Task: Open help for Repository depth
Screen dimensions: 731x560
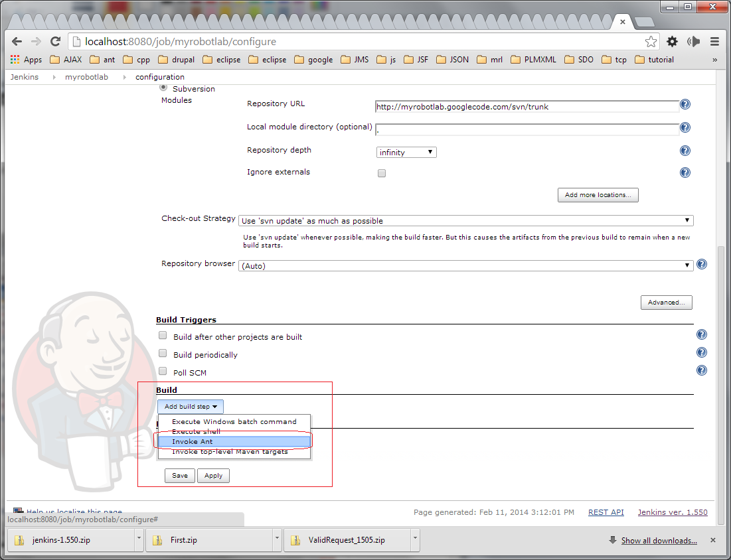Action: [x=685, y=151]
